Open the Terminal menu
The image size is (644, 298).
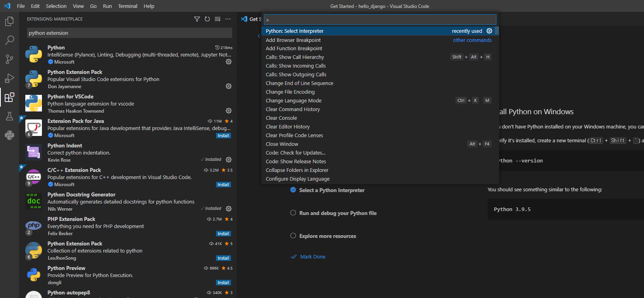[128, 6]
